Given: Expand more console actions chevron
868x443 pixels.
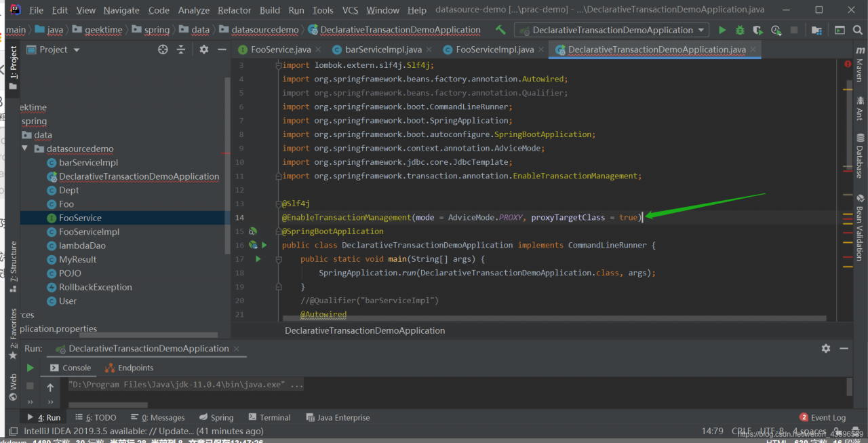Looking at the screenshot, I should coord(50,402).
